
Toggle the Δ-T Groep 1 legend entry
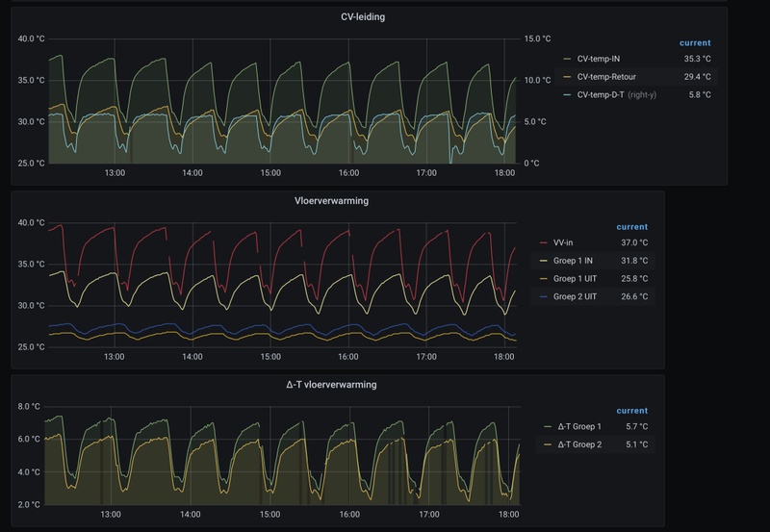tap(579, 427)
